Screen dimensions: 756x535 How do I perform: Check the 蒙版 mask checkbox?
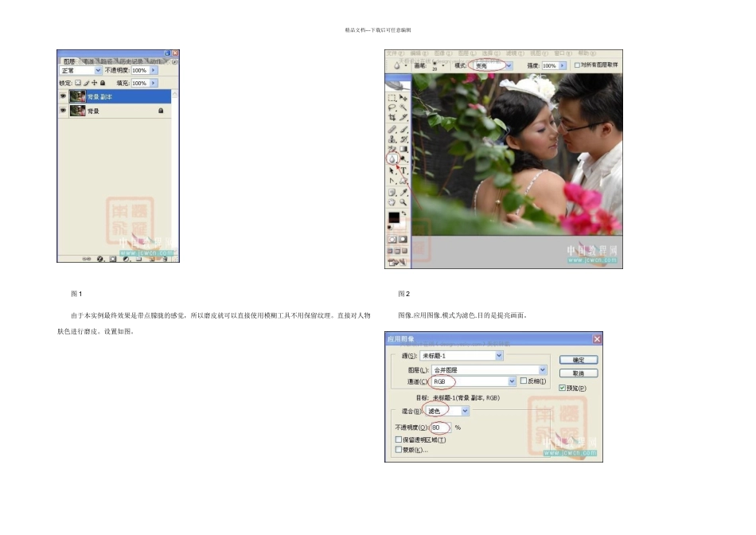tap(399, 449)
